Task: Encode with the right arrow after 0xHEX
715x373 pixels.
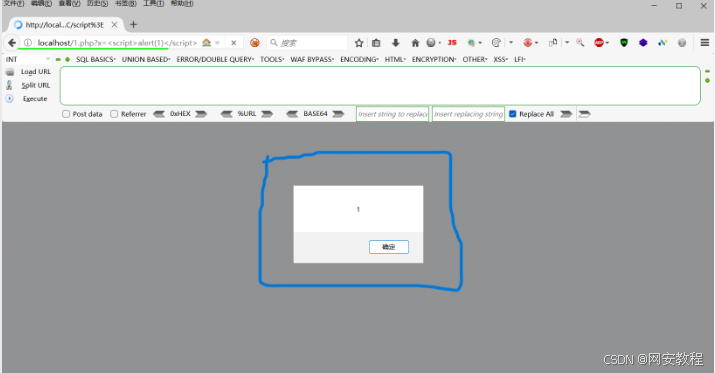Action: [x=201, y=114]
